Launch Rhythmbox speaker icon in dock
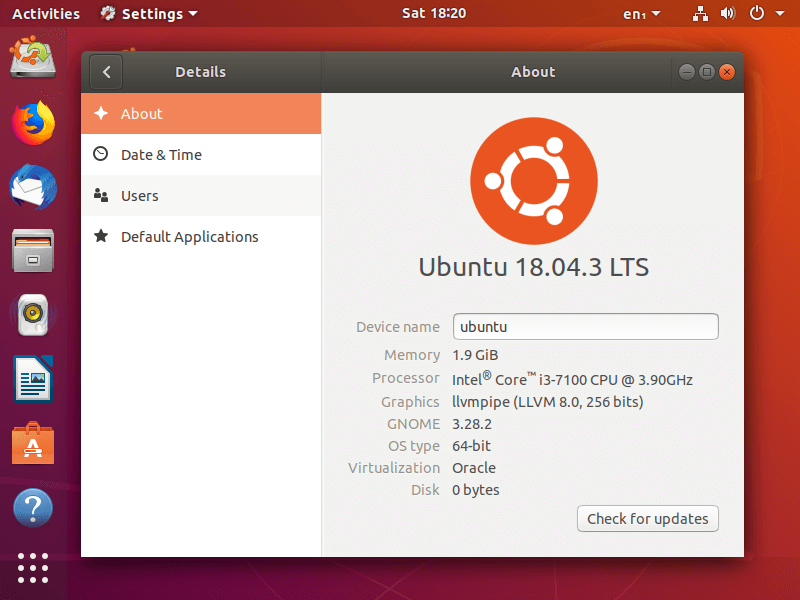 click(33, 314)
